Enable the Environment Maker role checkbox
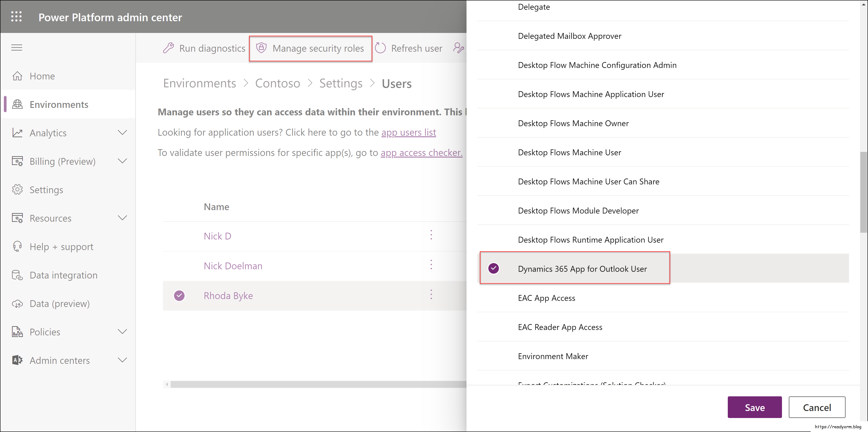 tap(494, 356)
